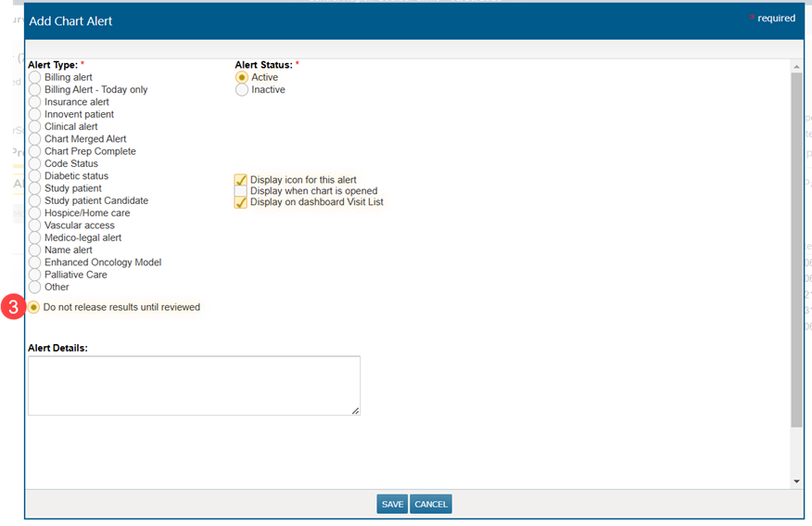Click the CANCEL button
Image resolution: width=812 pixels, height=526 pixels.
[431, 505]
